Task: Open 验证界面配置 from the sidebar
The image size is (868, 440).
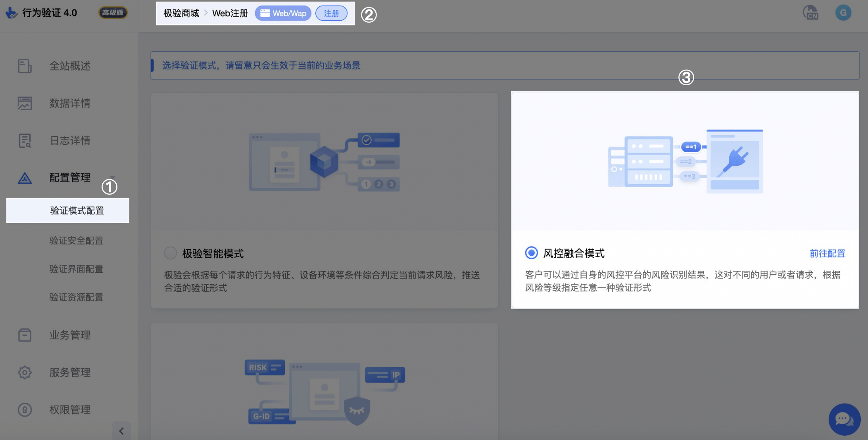Action: pos(76,269)
